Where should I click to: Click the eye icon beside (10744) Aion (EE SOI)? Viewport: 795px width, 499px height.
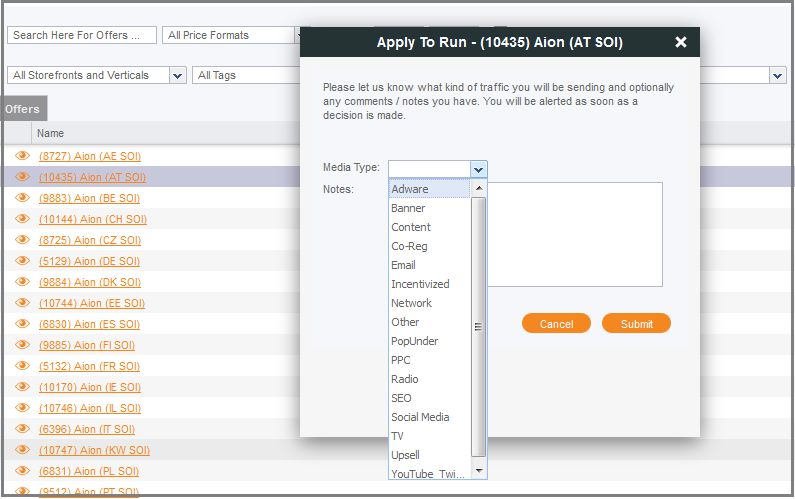click(x=22, y=303)
